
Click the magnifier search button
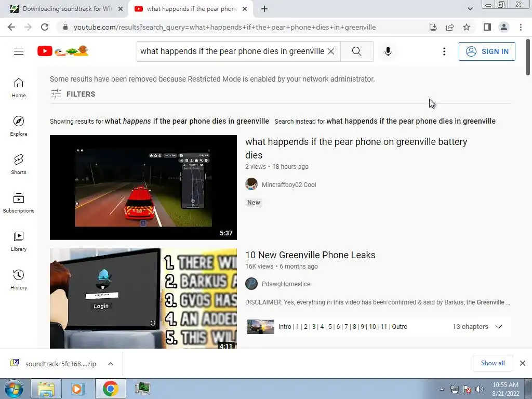coord(356,51)
